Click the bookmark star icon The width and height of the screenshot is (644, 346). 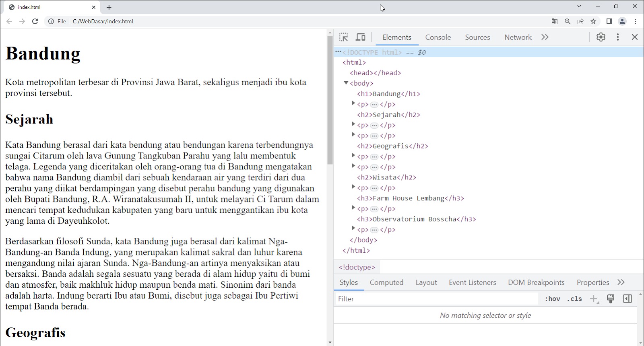click(593, 21)
